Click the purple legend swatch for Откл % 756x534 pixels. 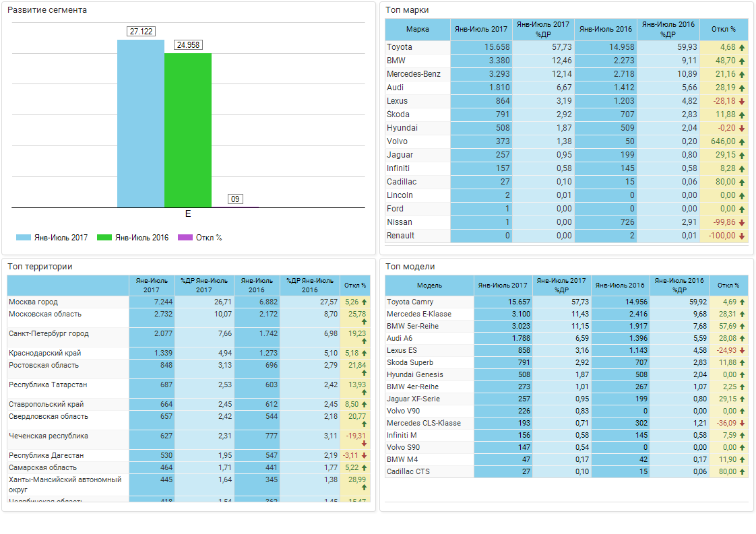point(185,238)
